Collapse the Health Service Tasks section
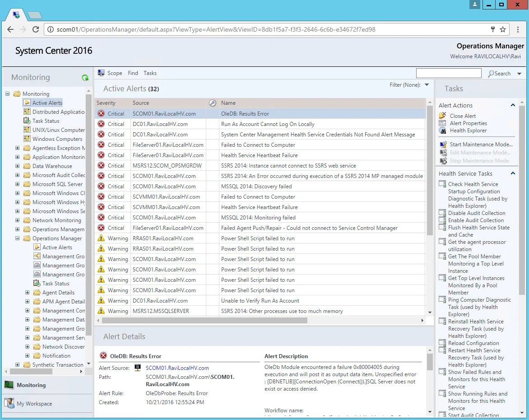The image size is (529, 420). tap(513, 173)
